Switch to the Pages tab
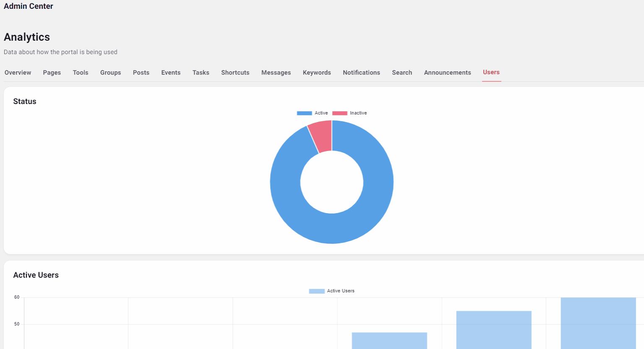This screenshot has width=644, height=349. (52, 73)
